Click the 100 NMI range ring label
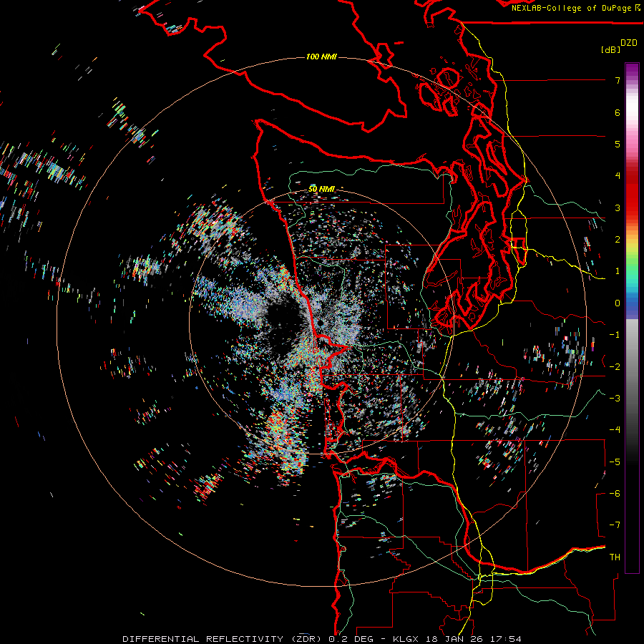 click(321, 57)
